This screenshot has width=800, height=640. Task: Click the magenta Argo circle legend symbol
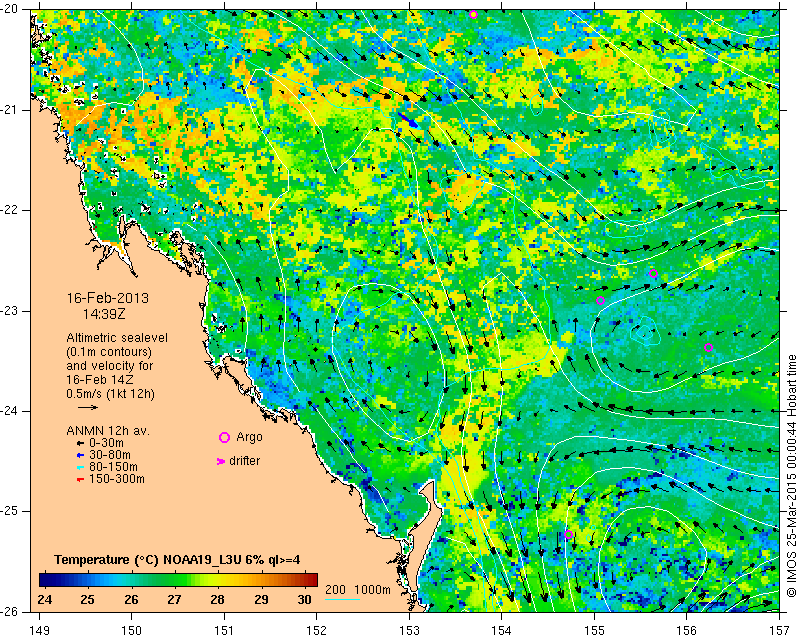pyautogui.click(x=224, y=437)
